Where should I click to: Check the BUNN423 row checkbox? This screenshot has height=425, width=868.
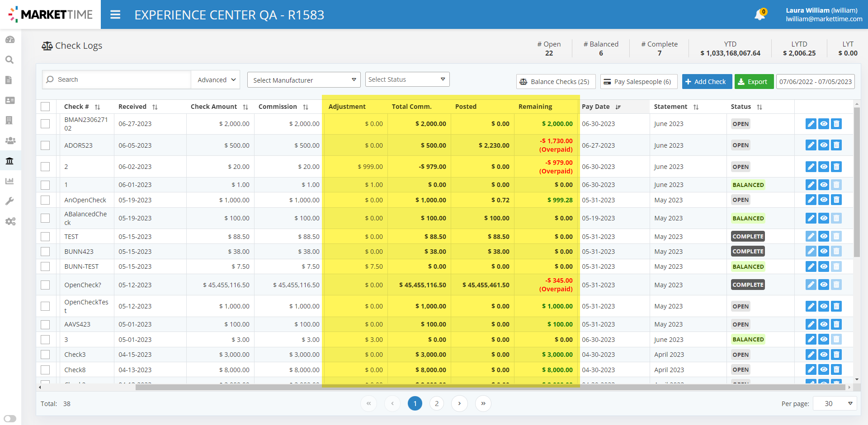[x=45, y=252]
